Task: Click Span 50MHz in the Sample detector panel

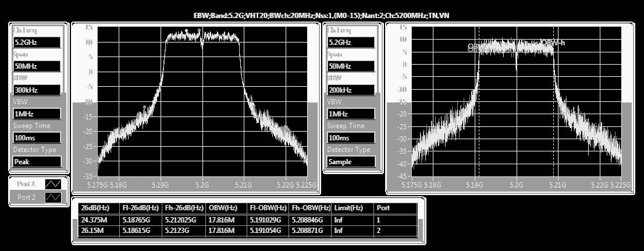Action: tap(351, 66)
